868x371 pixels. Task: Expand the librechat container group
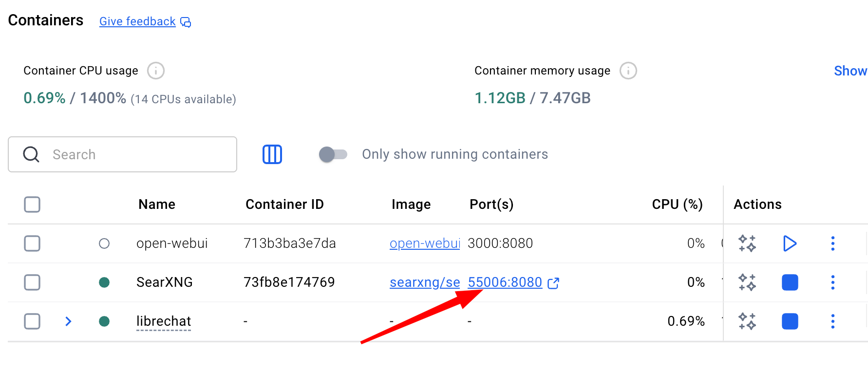[x=68, y=321]
